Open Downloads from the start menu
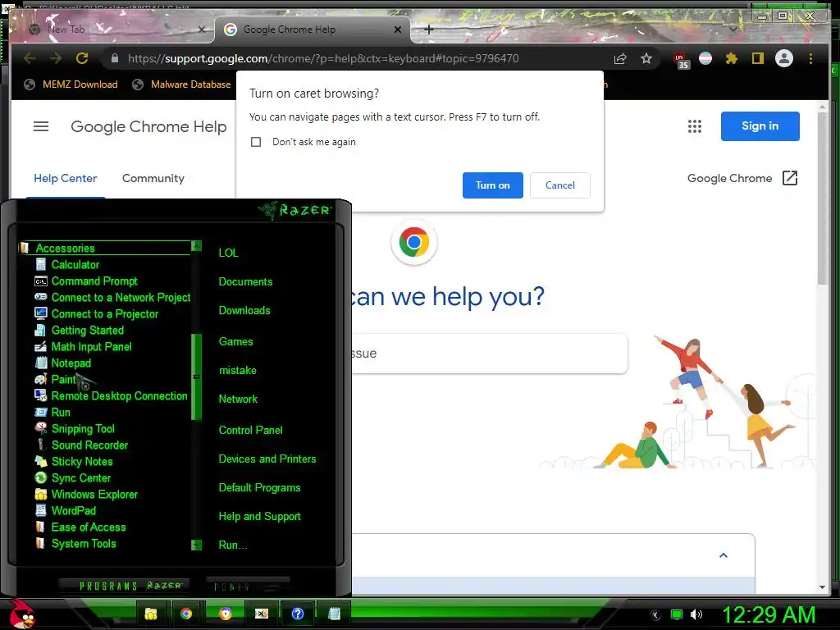840x630 pixels. pyautogui.click(x=244, y=311)
